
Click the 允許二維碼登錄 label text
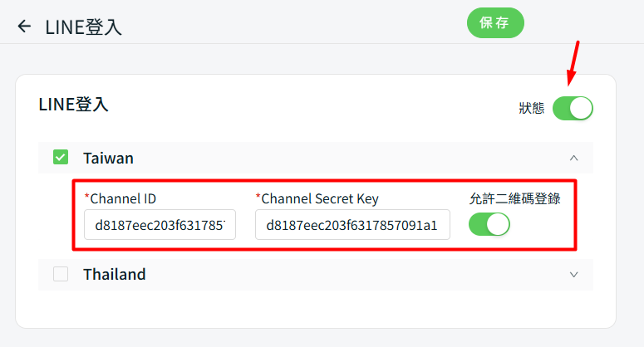[x=514, y=198]
